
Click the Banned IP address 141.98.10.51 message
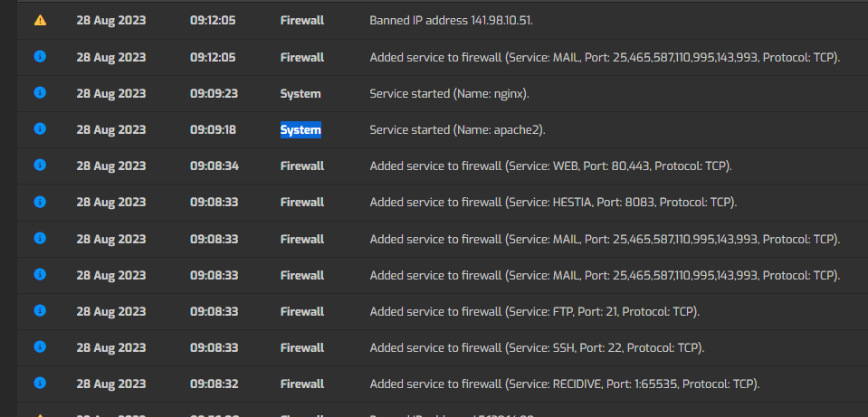[451, 21]
